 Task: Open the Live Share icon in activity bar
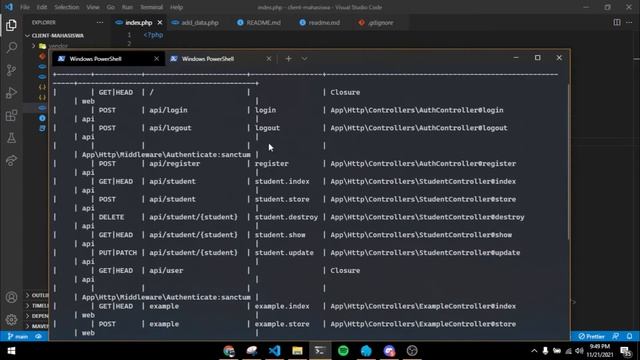pos(11,160)
